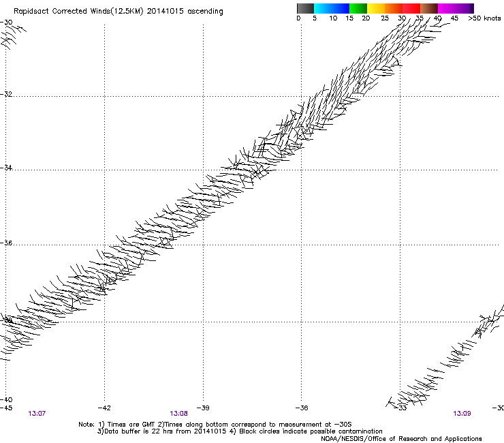Click the 'Data buffer is 22 hrs' note line
The width and height of the screenshot is (504, 443).
coord(240,431)
